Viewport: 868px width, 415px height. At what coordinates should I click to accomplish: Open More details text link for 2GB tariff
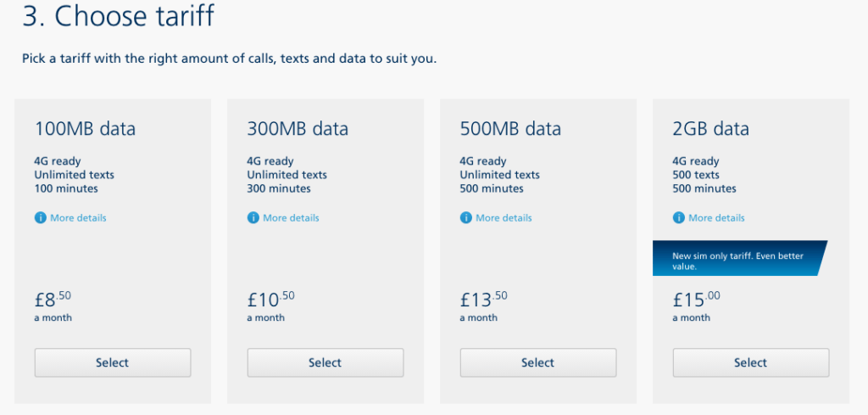click(x=716, y=218)
